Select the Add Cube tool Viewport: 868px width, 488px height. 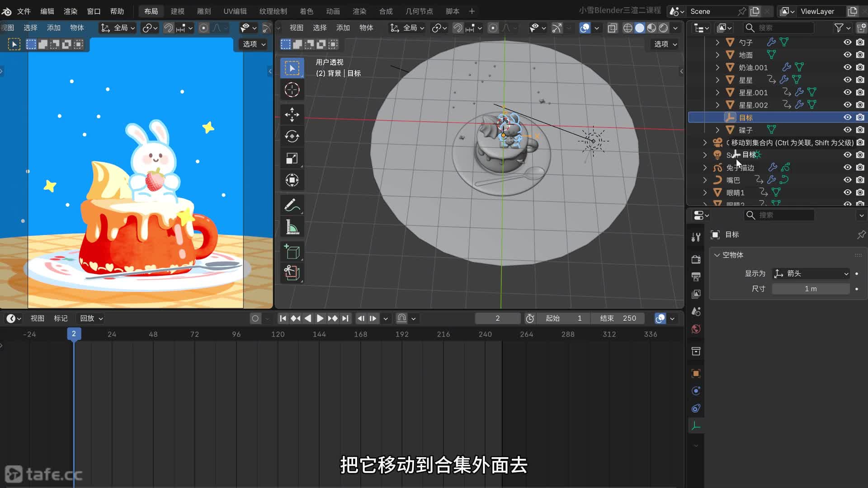point(292,252)
